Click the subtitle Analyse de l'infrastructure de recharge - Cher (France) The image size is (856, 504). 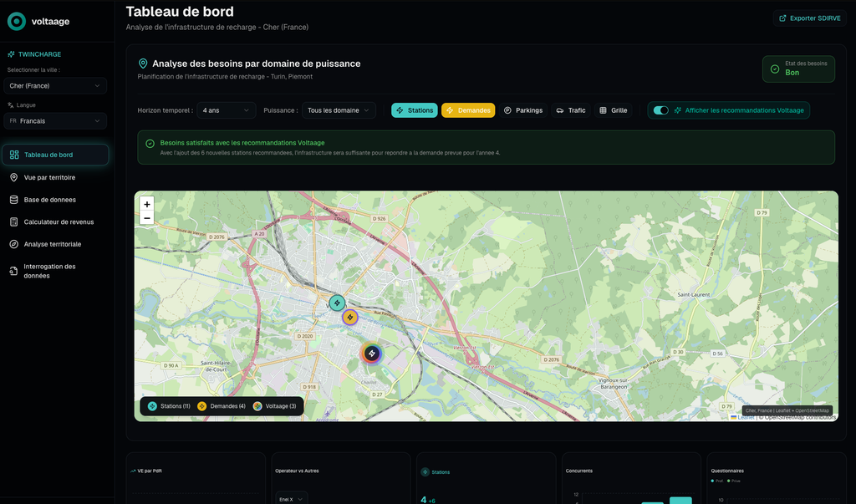pos(217,27)
